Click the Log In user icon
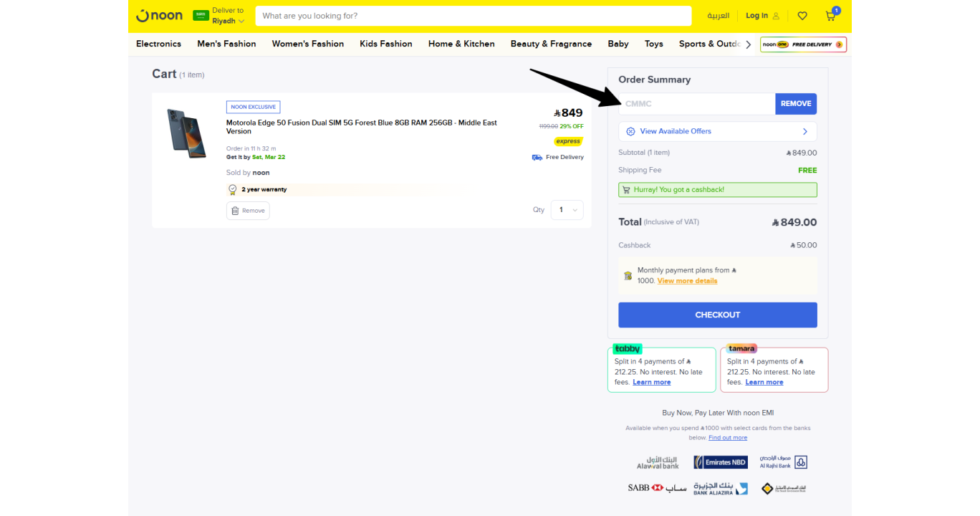Image resolution: width=980 pixels, height=516 pixels. (x=776, y=16)
